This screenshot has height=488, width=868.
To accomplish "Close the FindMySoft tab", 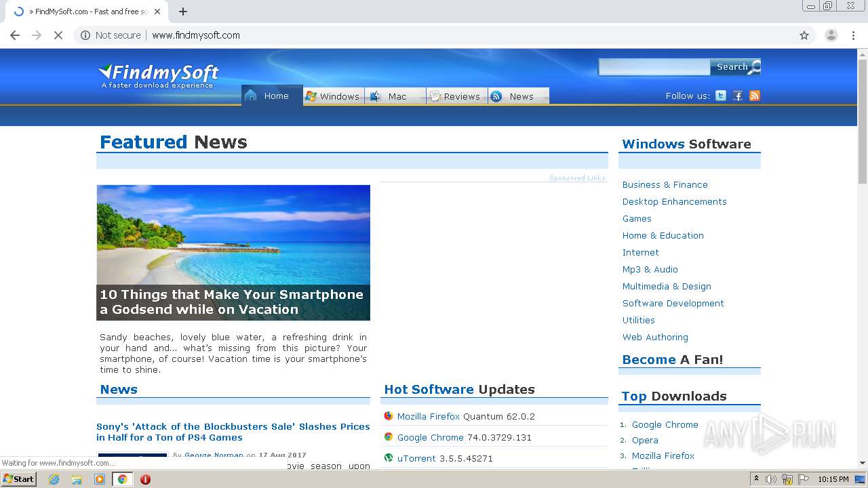I will point(158,12).
